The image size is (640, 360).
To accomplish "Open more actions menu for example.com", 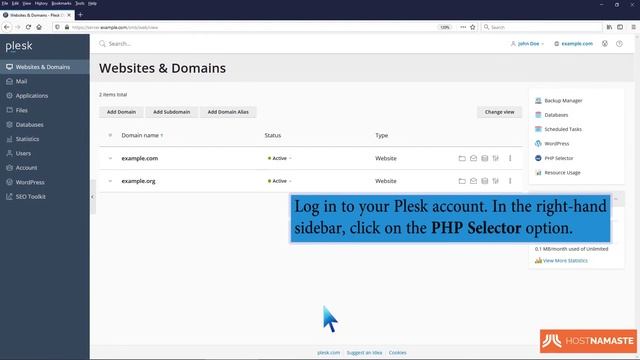I will (x=510, y=158).
